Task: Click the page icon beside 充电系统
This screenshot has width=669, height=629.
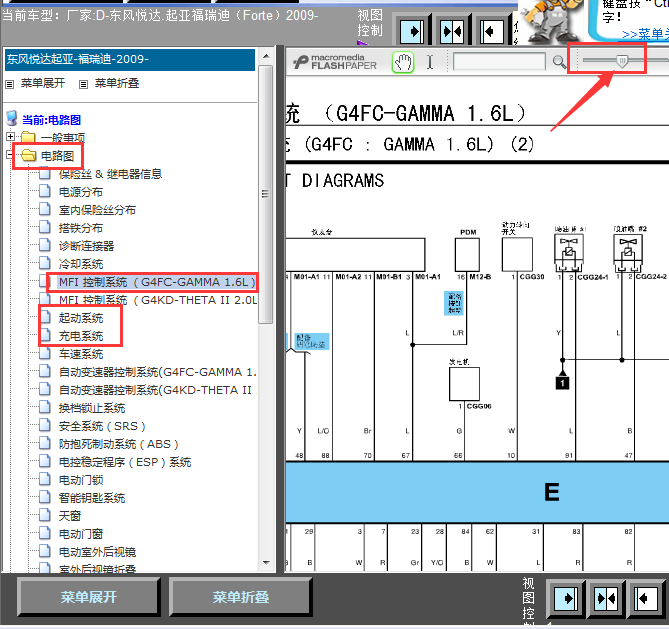Action: coord(44,335)
